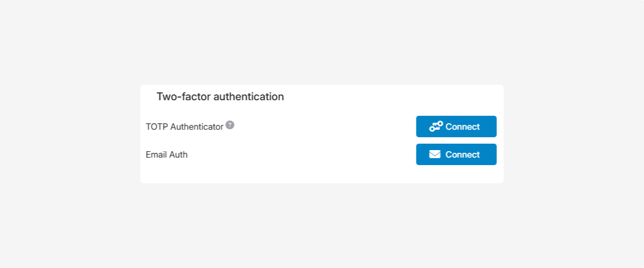Enable TOTP two-factor via its Connect button
This screenshot has width=644, height=268.
tap(456, 126)
